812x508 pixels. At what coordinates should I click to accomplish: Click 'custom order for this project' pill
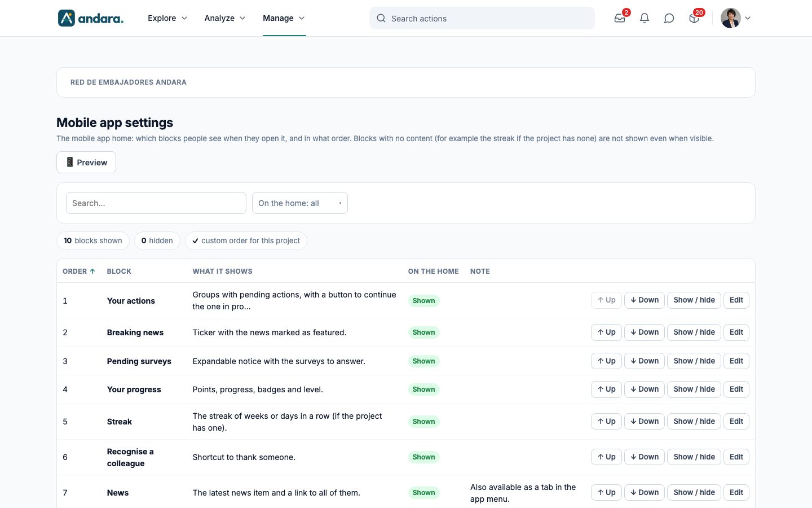(x=246, y=241)
